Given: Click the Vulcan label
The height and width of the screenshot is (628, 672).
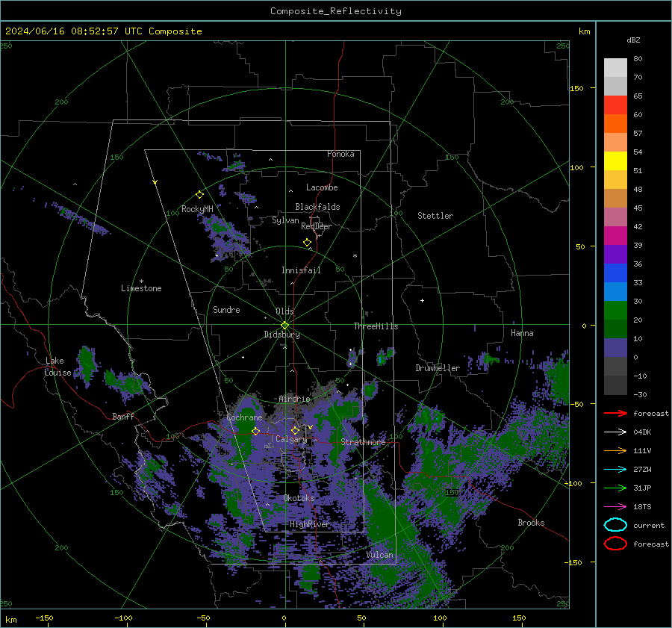Looking at the screenshot, I should pyautogui.click(x=380, y=555).
